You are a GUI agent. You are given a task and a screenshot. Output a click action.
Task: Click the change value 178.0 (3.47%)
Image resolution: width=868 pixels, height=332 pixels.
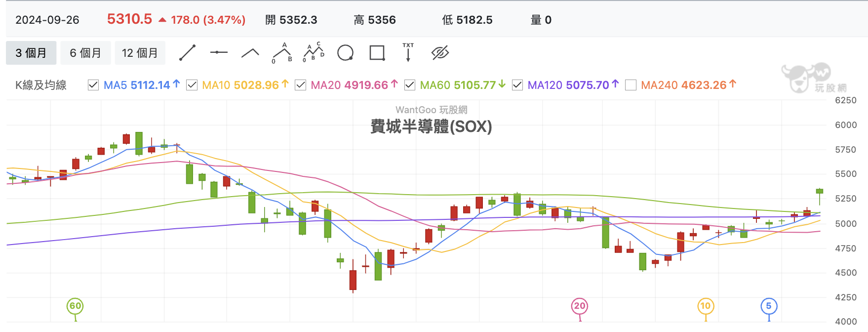(208, 20)
